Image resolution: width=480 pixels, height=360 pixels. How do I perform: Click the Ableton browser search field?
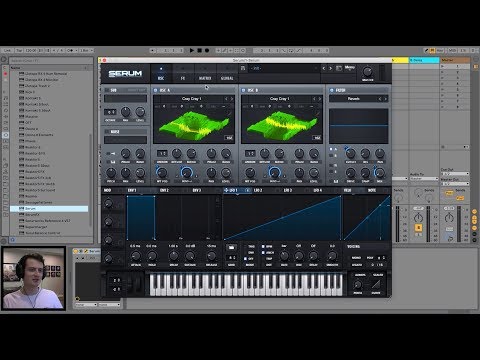click(x=51, y=61)
